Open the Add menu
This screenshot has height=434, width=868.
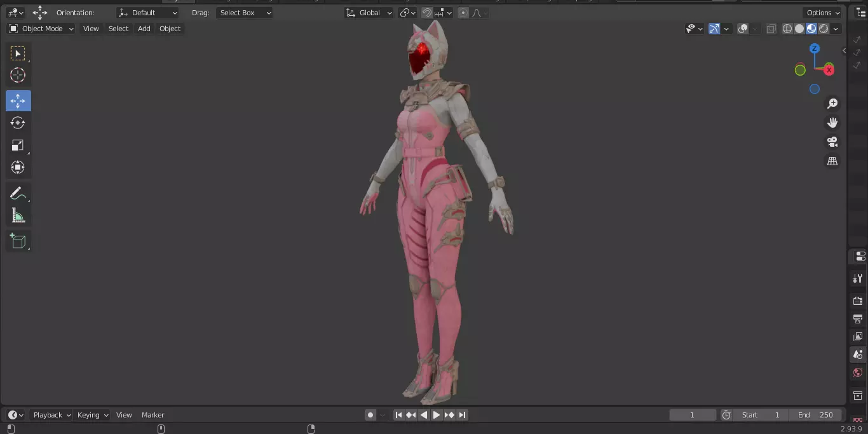click(x=144, y=29)
